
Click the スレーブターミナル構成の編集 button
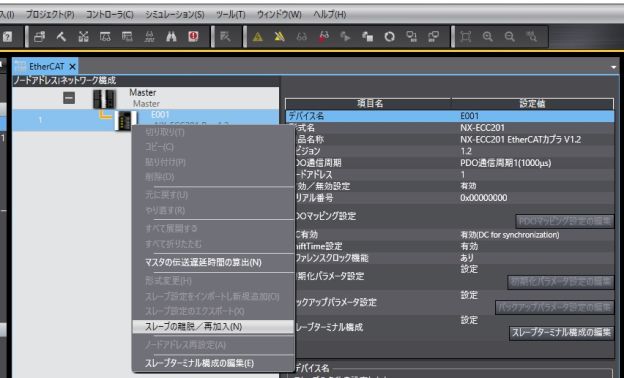(561, 333)
